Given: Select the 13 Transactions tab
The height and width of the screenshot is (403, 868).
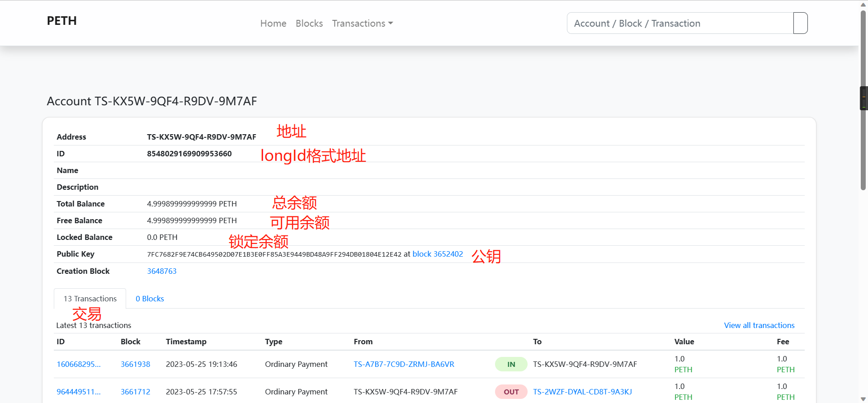Looking at the screenshot, I should [x=90, y=299].
